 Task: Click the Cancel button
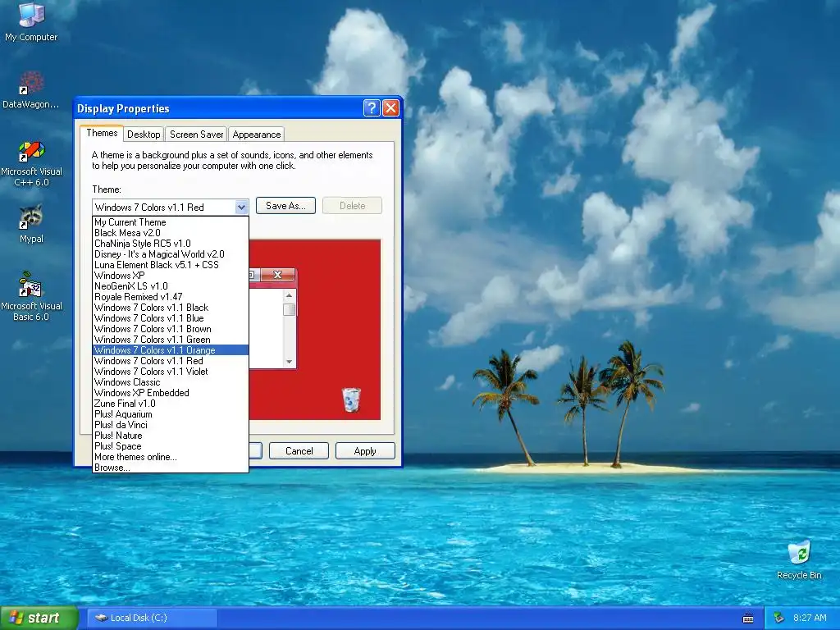pyautogui.click(x=299, y=451)
